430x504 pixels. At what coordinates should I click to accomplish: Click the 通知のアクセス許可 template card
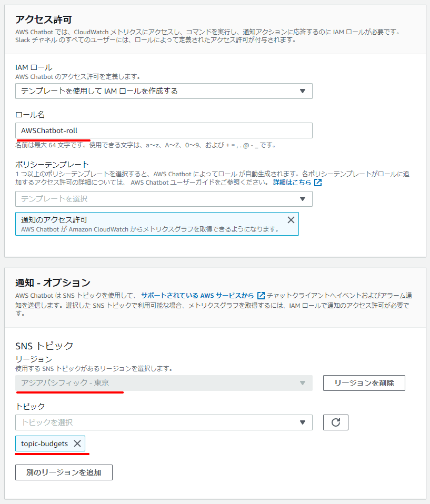pyautogui.click(x=157, y=224)
